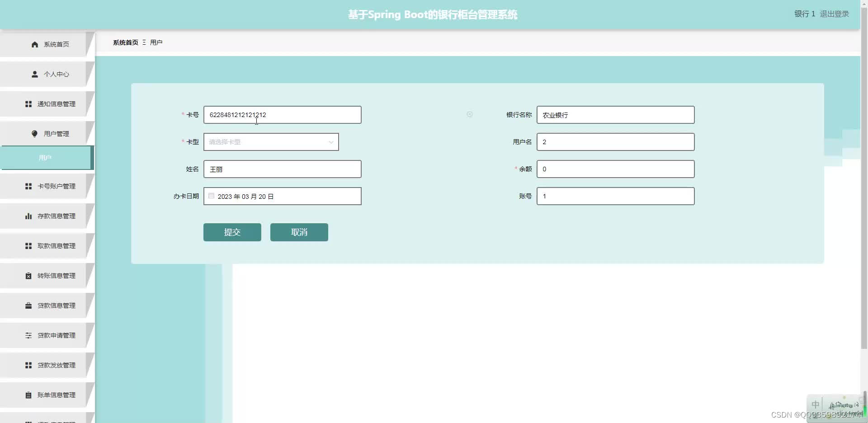This screenshot has width=868, height=423.
Task: Go to 系统首页 via breadcrumb
Action: 126,42
